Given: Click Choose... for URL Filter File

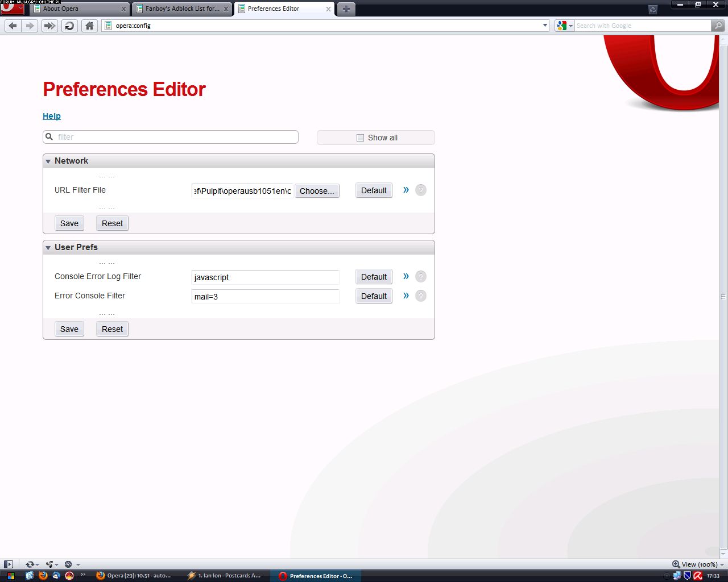Looking at the screenshot, I should click(x=317, y=191).
